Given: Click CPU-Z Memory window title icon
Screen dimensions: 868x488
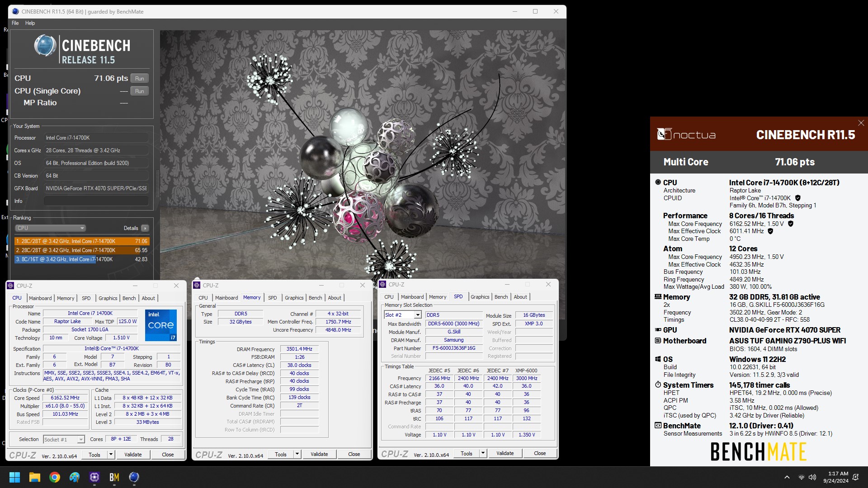Looking at the screenshot, I should click(197, 285).
